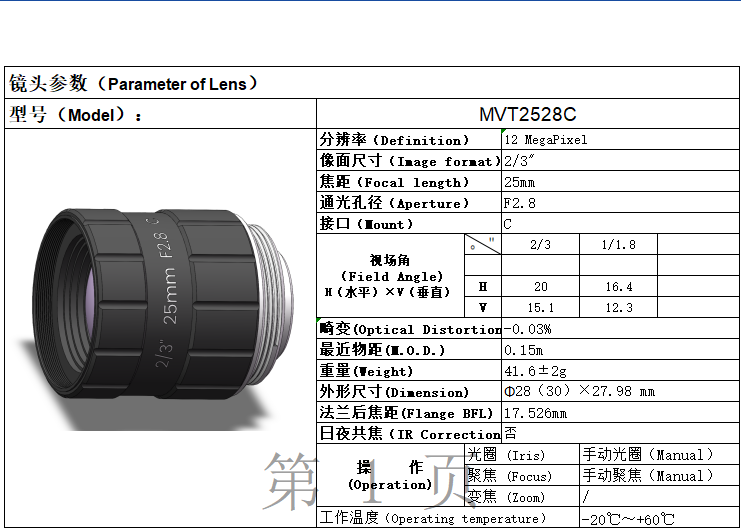Click the manual focus value cell
Viewport: 741px width, 531px height.
(x=660, y=476)
